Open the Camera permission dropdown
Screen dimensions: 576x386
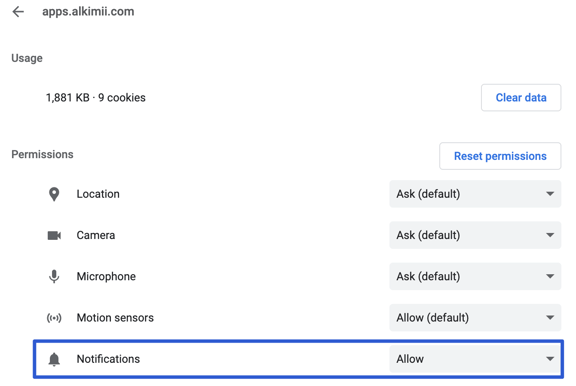pyautogui.click(x=475, y=235)
